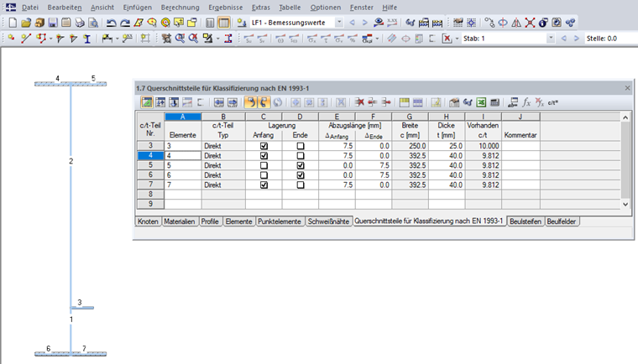Click the fx formula icon in table toolbar
638x364 pixels.
point(526,102)
